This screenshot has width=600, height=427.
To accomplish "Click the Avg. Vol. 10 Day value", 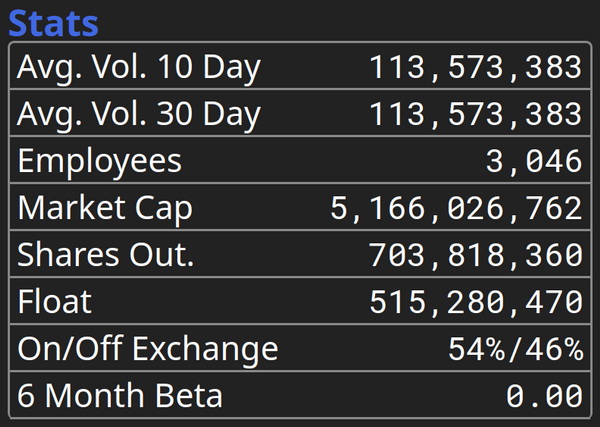I will tap(475, 67).
